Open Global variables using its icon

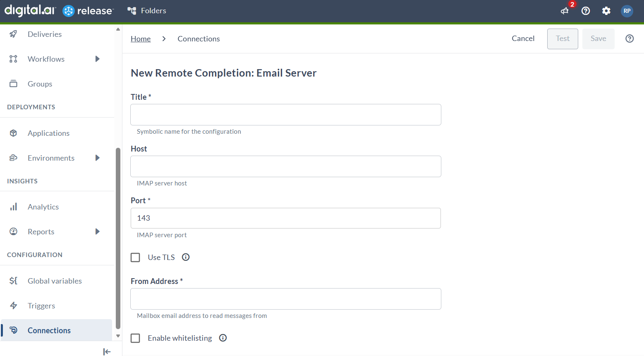coord(13,281)
